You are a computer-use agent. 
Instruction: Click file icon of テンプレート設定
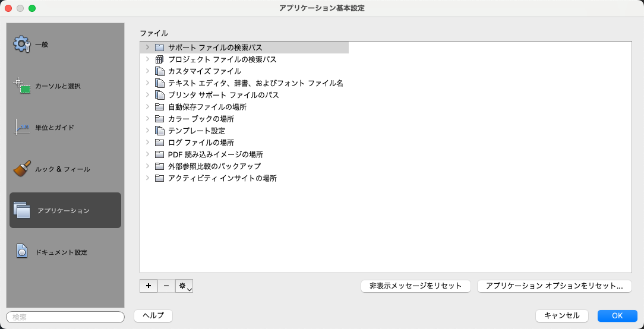click(159, 131)
